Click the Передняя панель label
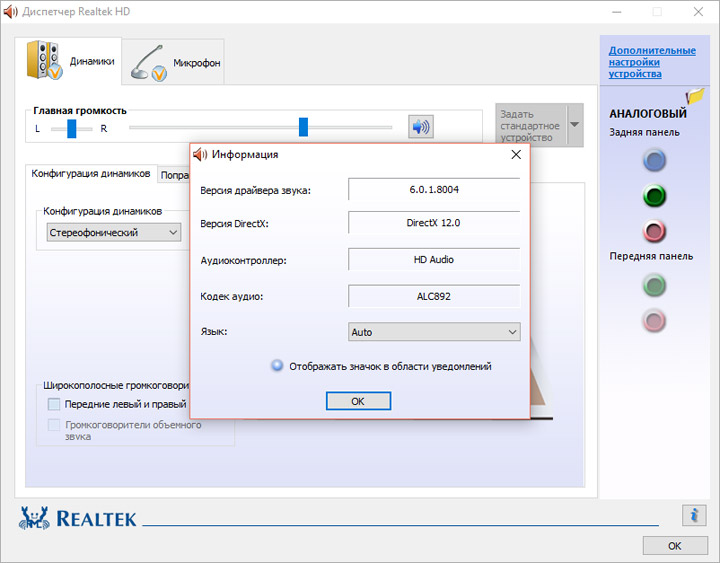The image size is (720, 563). 651,256
